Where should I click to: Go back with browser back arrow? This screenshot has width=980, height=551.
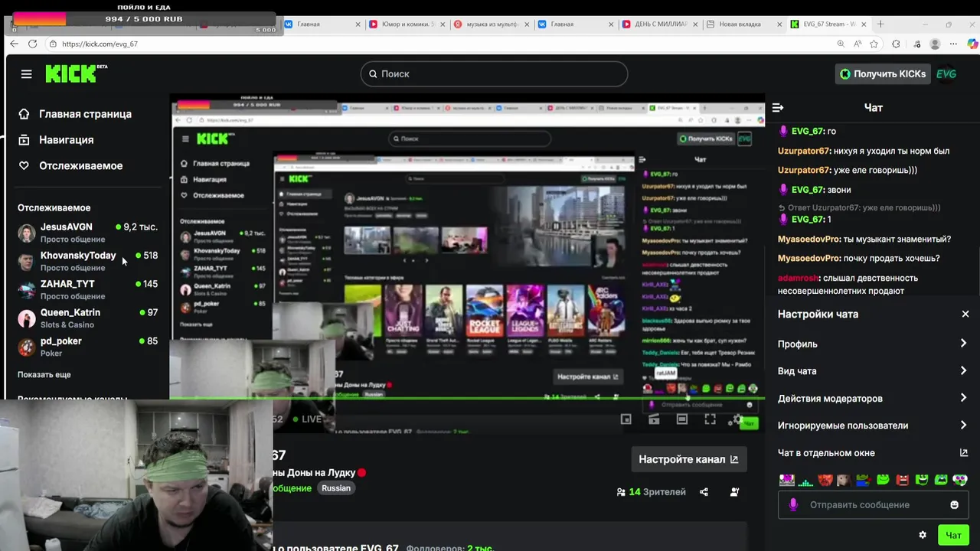pyautogui.click(x=14, y=44)
